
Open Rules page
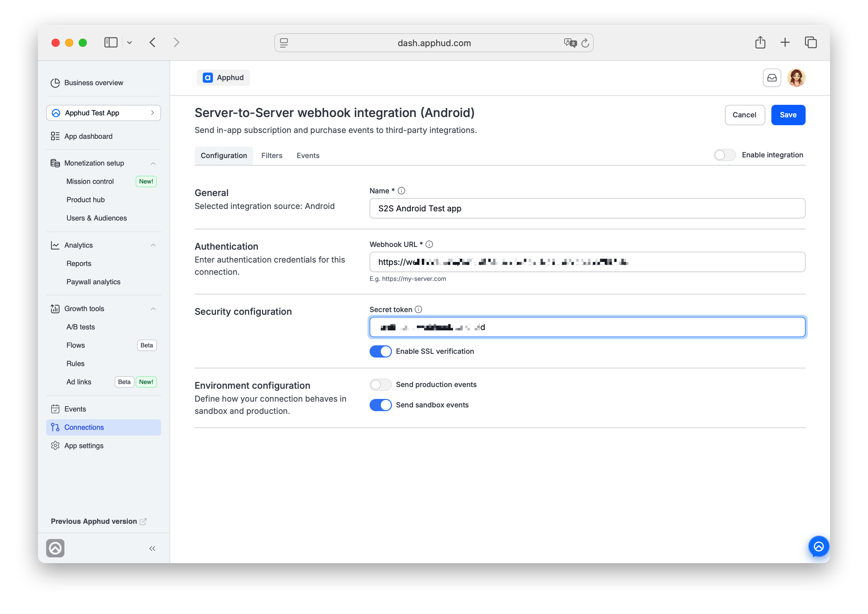[x=76, y=363]
